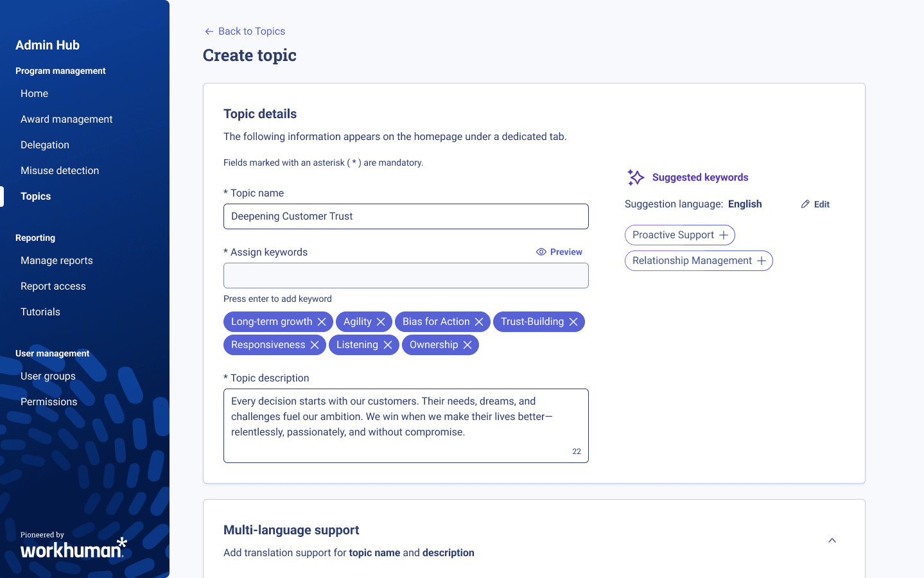Image resolution: width=924 pixels, height=578 pixels.
Task: Open the Topics section in the sidebar
Action: coord(35,196)
